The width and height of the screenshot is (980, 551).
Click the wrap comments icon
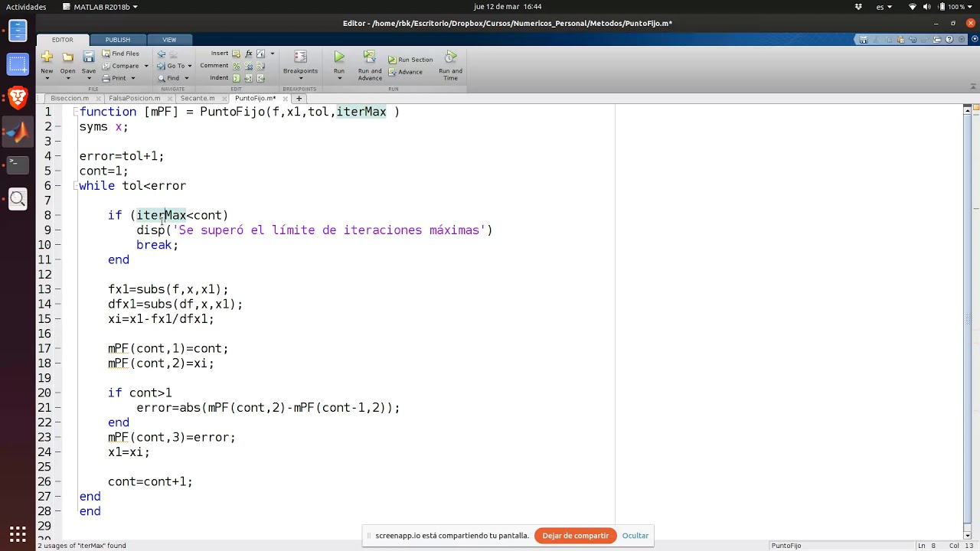click(260, 66)
